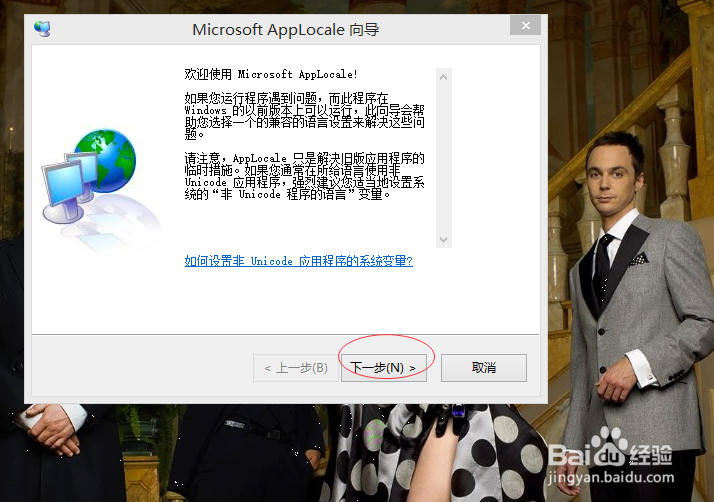Image resolution: width=714 pixels, height=502 pixels.
Task: Open the 如何设置非 Unicode 应用程序的系统变量 link
Action: pyautogui.click(x=299, y=261)
